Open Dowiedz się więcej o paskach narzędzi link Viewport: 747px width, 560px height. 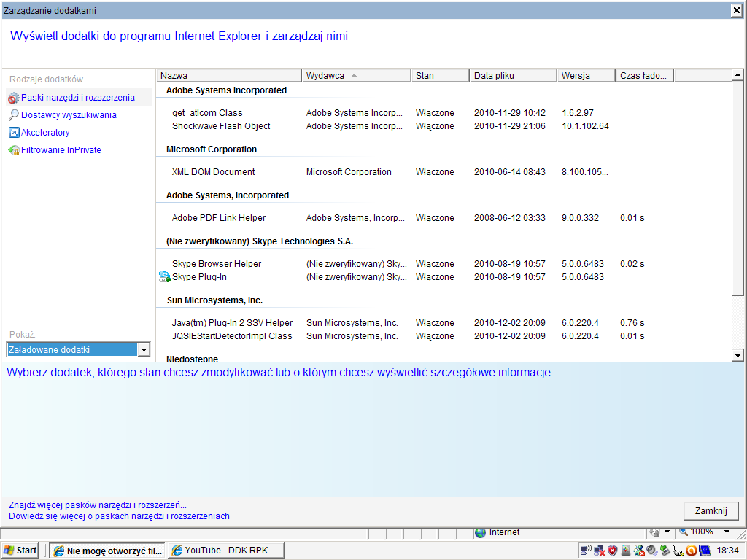pyautogui.click(x=119, y=516)
